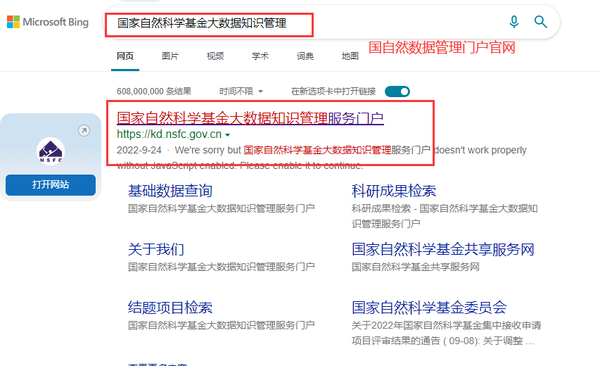Open the 时间不限 time filter dropdown

point(241,92)
